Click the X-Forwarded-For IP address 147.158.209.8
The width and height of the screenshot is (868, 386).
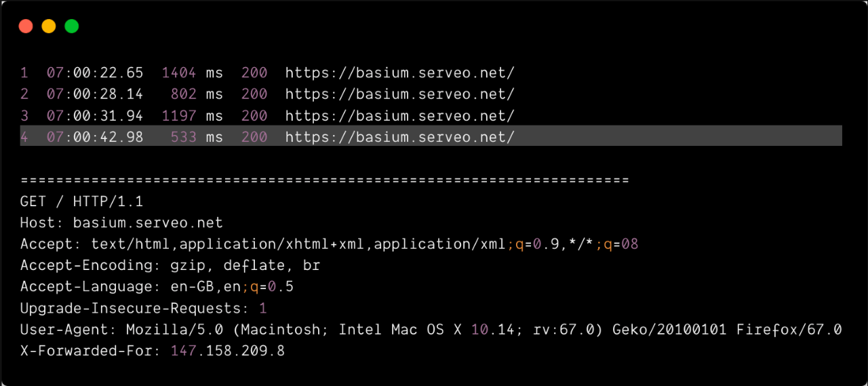[x=228, y=351]
